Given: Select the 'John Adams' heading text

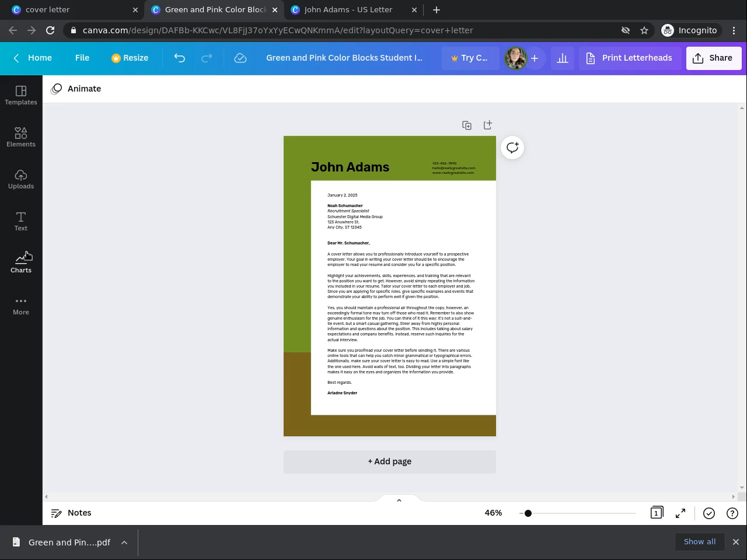Looking at the screenshot, I should 350,167.
